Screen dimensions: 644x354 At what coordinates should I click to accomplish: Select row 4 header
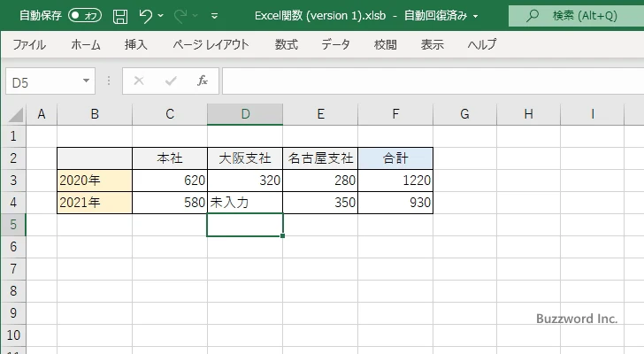13,203
